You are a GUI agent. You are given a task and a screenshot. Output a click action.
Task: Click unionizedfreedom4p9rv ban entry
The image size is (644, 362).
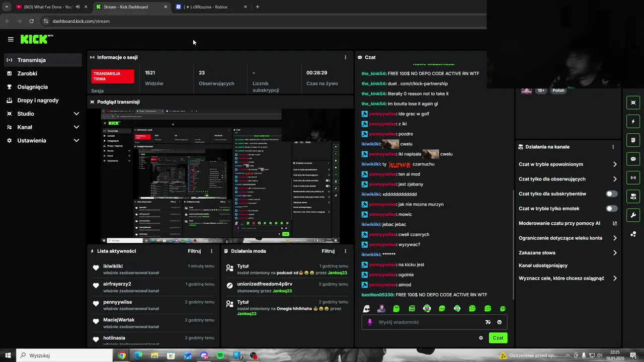pos(265,284)
